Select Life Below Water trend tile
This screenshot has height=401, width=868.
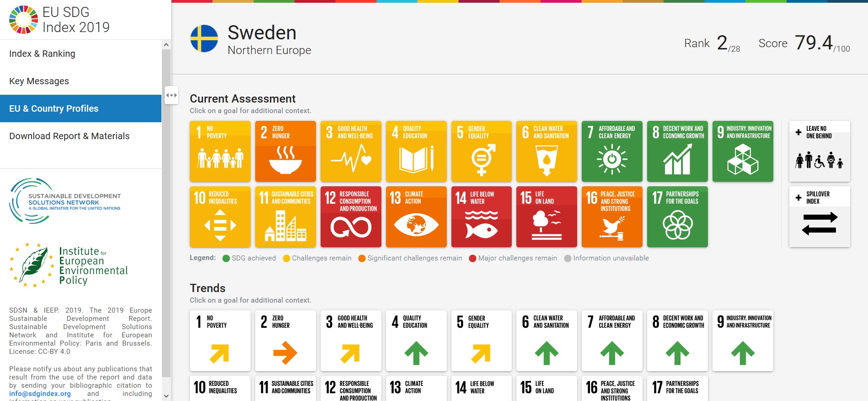[482, 388]
